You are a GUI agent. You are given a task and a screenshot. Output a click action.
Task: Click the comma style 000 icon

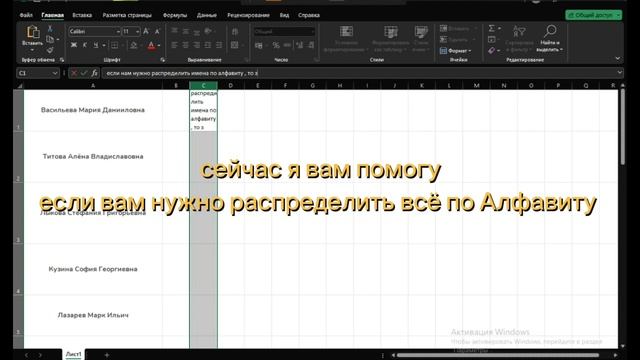point(287,45)
